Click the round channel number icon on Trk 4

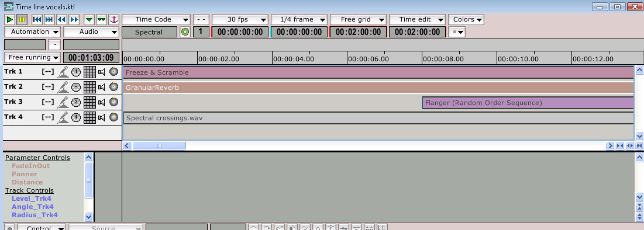(x=76, y=118)
